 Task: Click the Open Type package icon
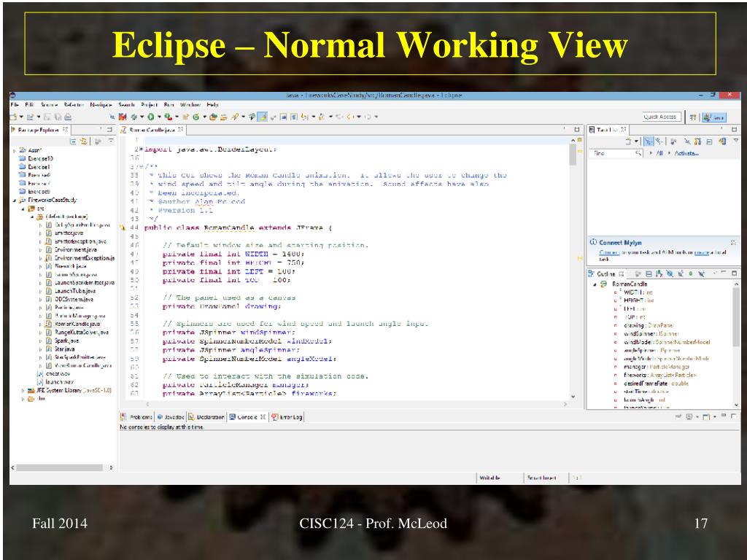click(x=214, y=117)
